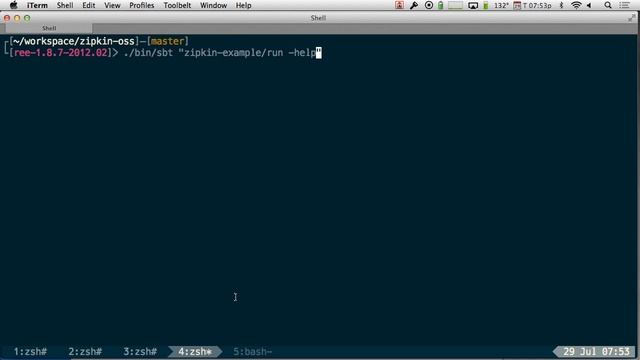
Task: Open the Apple menu
Action: pos(13,5)
